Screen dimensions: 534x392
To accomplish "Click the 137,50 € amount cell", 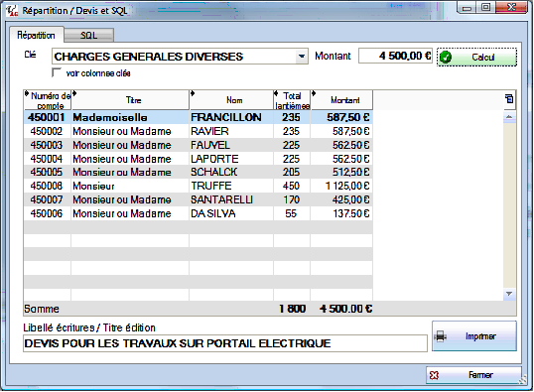I will (x=341, y=213).
